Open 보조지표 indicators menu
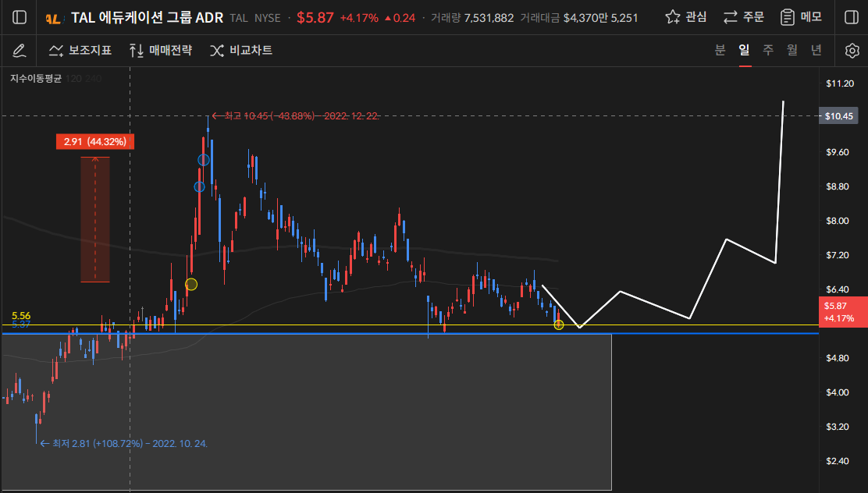Viewport: 868px width, 493px height. click(80, 51)
